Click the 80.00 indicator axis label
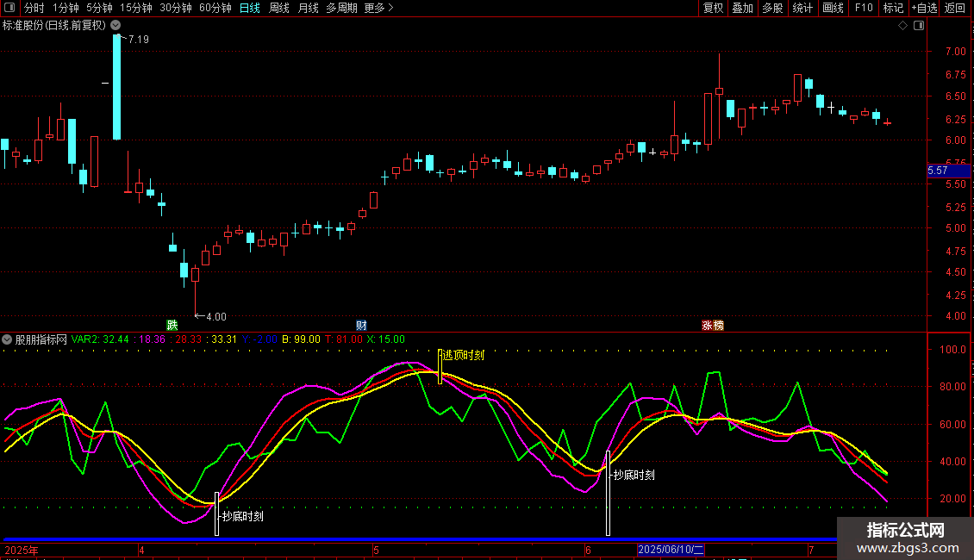The width and height of the screenshot is (974, 560). (x=952, y=387)
